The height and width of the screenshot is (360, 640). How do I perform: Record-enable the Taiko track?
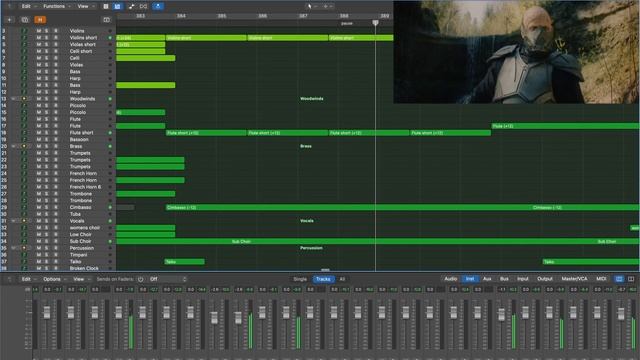coord(56,262)
